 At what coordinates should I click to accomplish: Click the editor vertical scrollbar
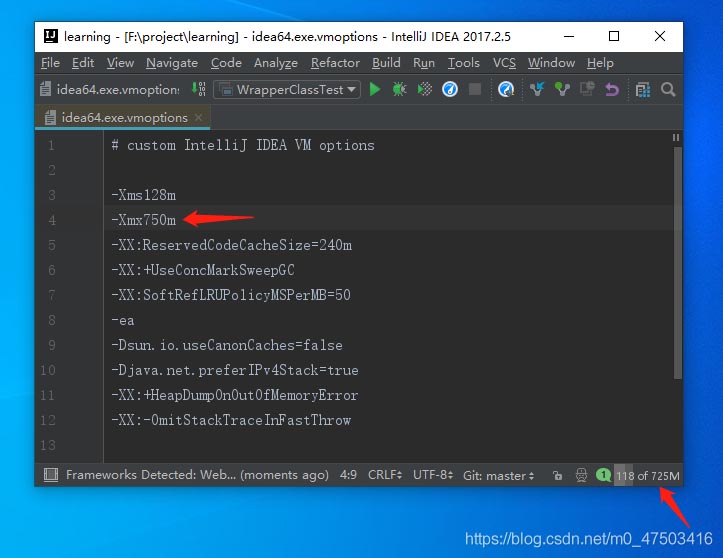(x=677, y=263)
